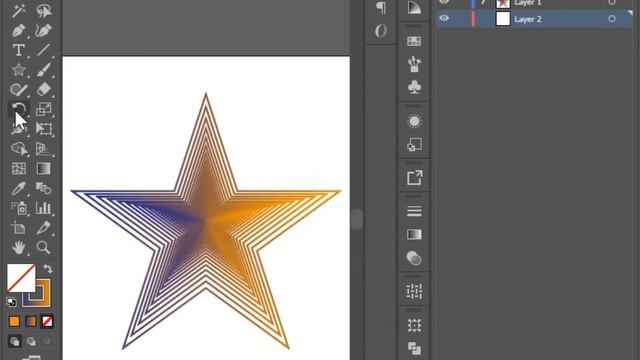Apply solid Color mode button
Viewport: 640px width, 360px height.
[x=15, y=322]
